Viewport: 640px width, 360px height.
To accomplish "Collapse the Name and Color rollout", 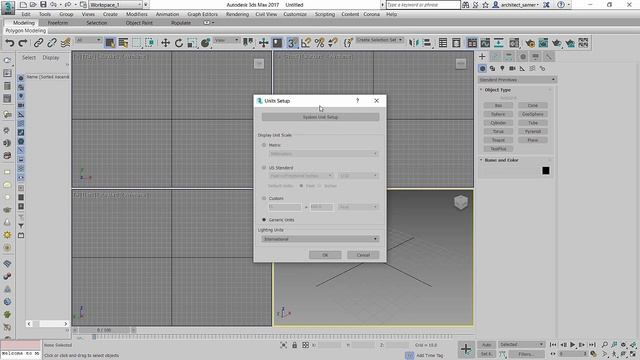I will coord(501,160).
